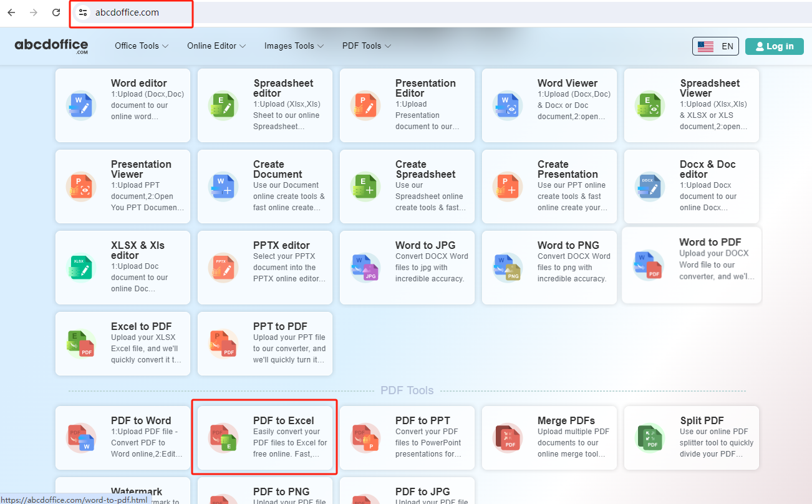
Task: Click the PDF to Word description text
Action: coord(147,443)
